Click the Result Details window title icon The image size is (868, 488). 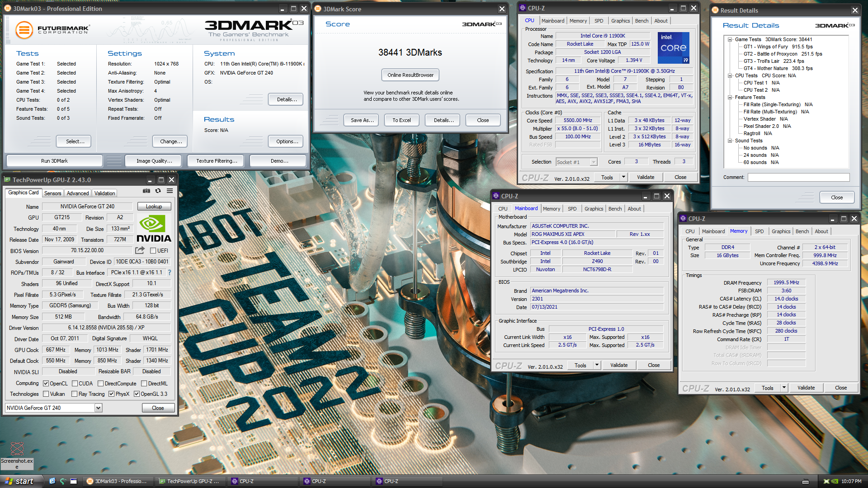pyautogui.click(x=715, y=10)
